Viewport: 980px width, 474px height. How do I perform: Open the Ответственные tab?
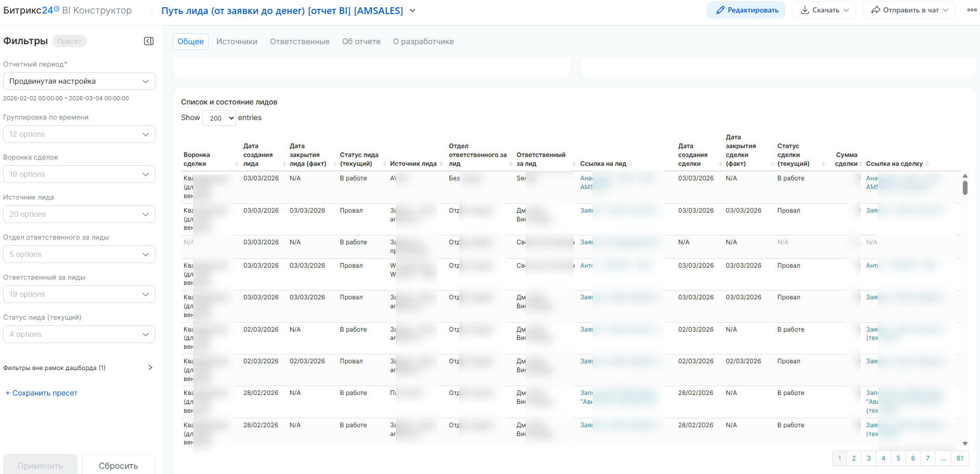pyautogui.click(x=300, y=42)
